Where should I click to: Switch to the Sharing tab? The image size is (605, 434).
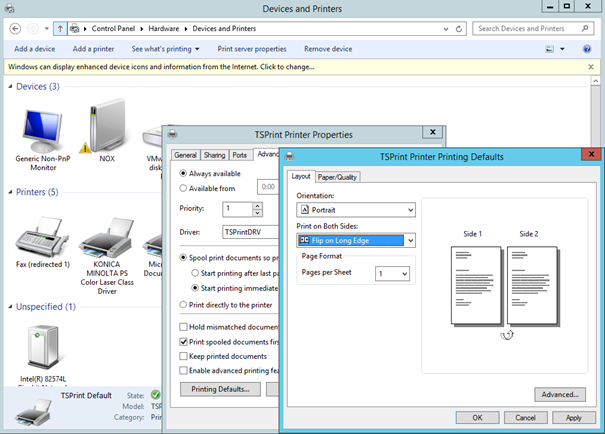[214, 155]
